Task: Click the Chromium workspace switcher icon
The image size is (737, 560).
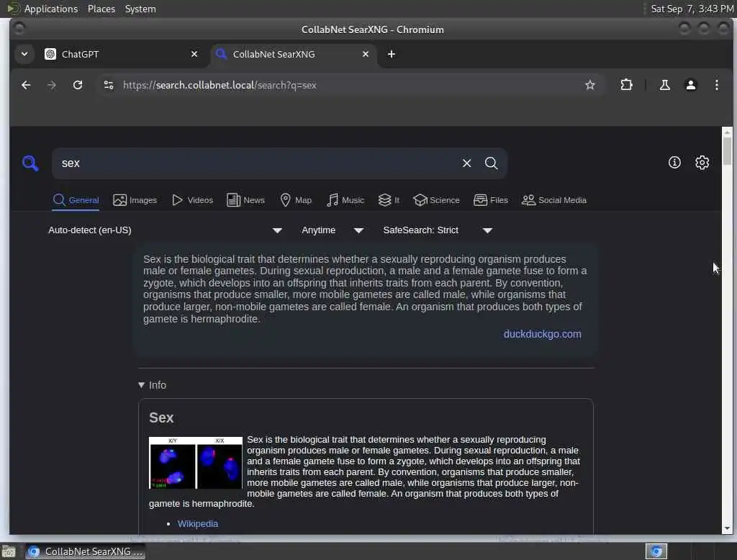Action: (x=656, y=551)
